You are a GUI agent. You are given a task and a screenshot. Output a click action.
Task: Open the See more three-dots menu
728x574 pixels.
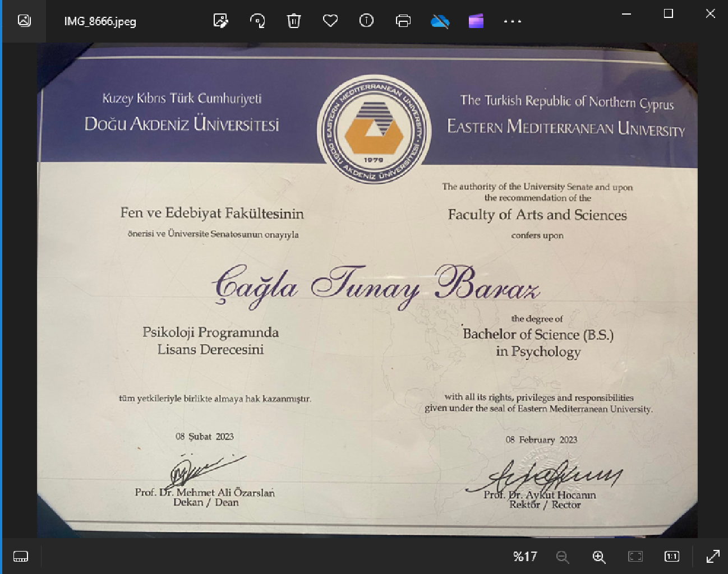pos(512,21)
